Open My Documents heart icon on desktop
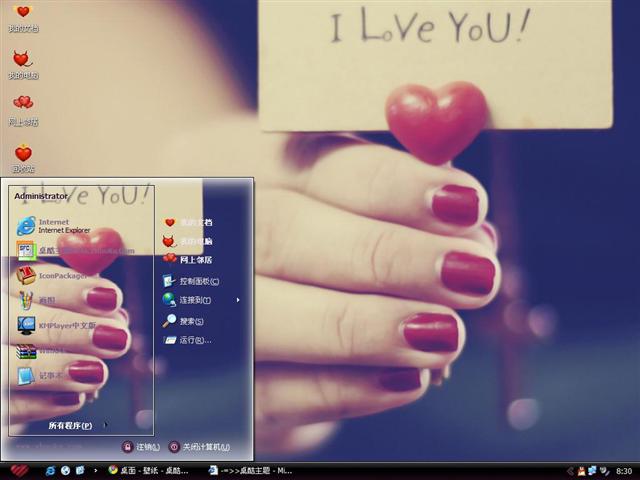 [23, 18]
